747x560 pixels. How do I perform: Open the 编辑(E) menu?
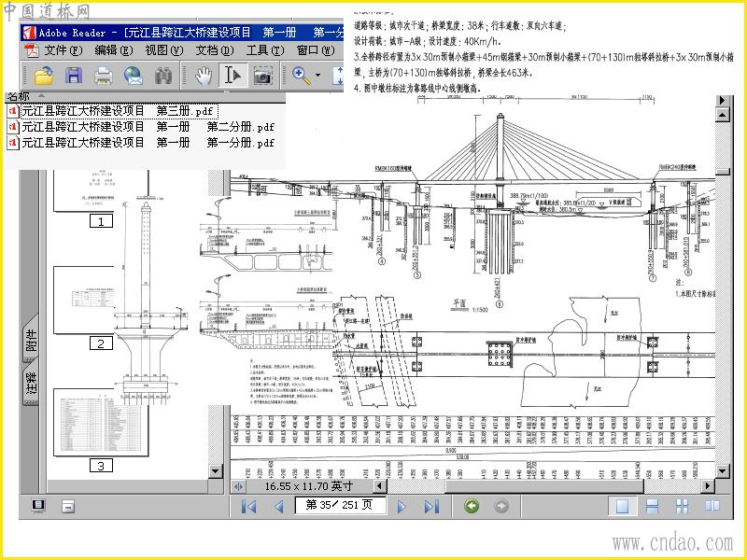click(x=113, y=49)
